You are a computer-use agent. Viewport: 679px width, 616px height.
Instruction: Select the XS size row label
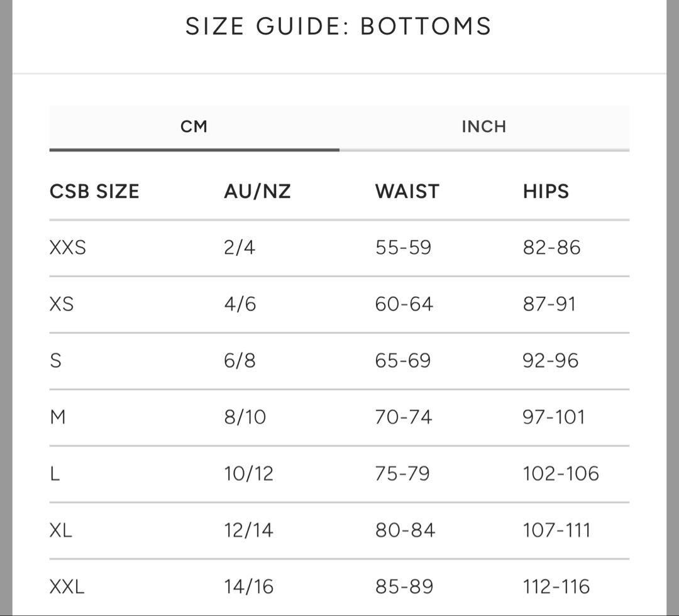click(x=62, y=304)
